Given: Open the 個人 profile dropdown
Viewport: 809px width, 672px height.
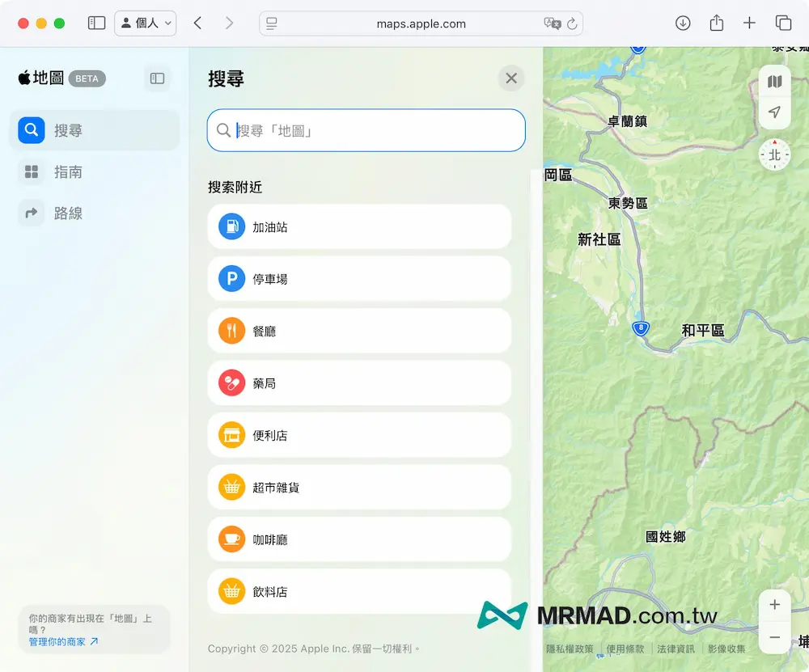Looking at the screenshot, I should point(146,23).
